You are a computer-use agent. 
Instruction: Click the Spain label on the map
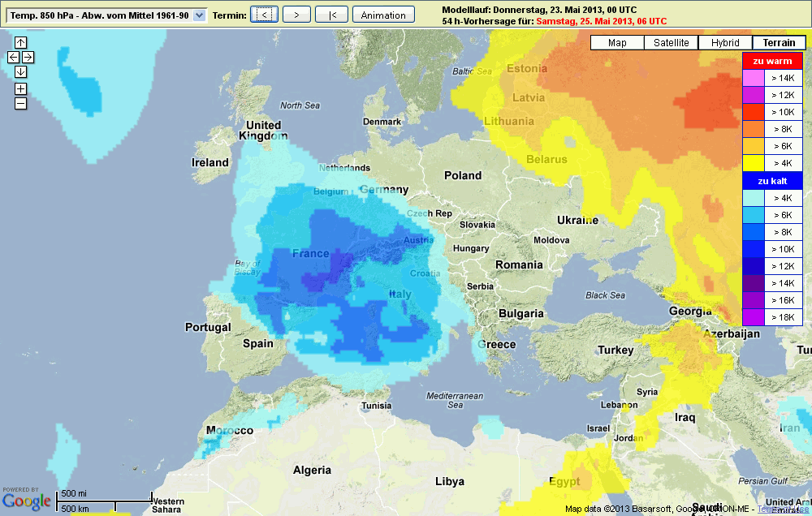click(258, 344)
